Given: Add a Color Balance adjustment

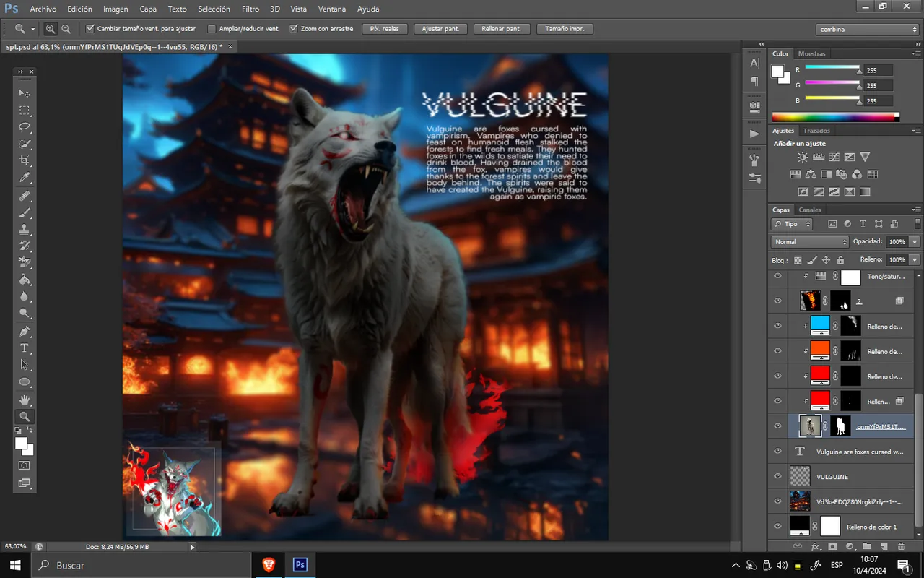Looking at the screenshot, I should click(x=811, y=174).
